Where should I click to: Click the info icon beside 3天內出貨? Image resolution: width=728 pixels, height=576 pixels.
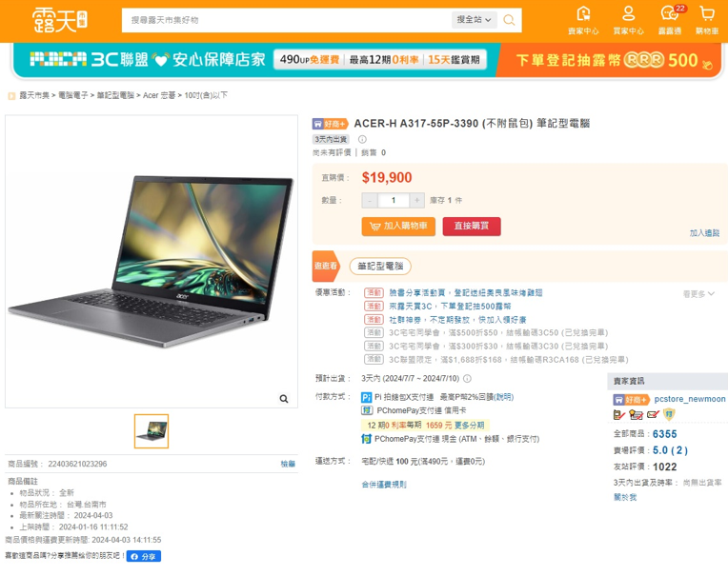pyautogui.click(x=362, y=139)
